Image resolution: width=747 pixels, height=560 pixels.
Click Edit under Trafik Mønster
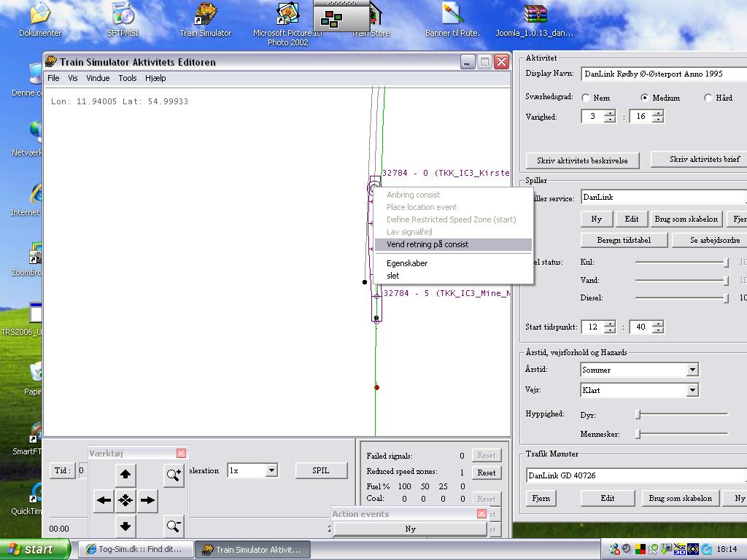[x=608, y=498]
